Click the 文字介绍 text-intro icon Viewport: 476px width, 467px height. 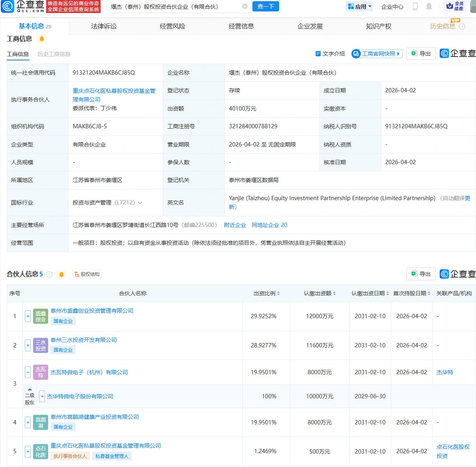tap(318, 54)
